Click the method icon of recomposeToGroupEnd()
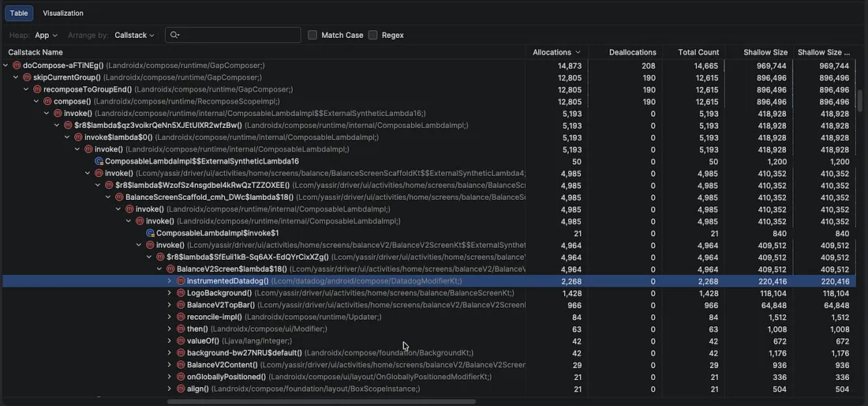Screen dimensions: 868x406 [37, 89]
